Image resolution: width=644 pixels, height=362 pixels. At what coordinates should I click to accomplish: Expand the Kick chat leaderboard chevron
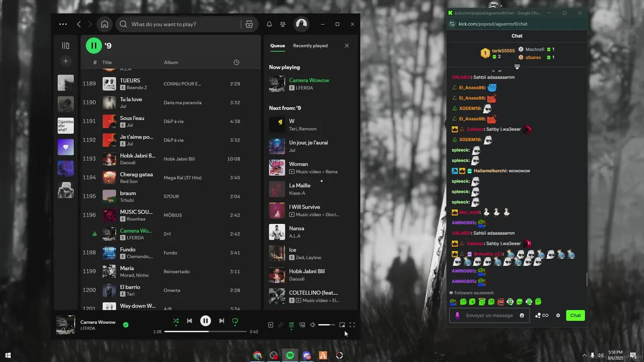point(517,67)
